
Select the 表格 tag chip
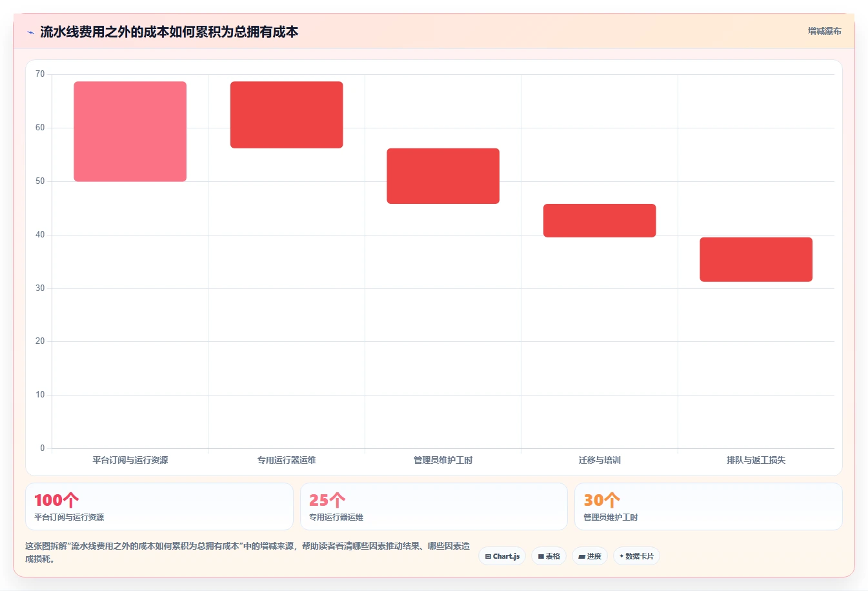tap(549, 556)
